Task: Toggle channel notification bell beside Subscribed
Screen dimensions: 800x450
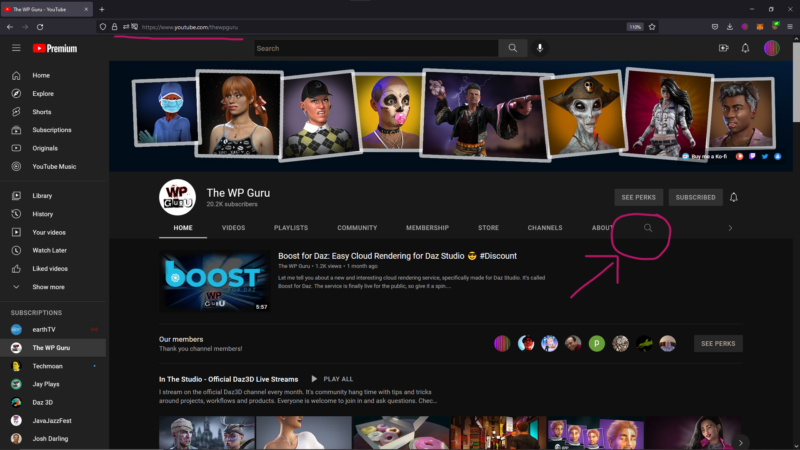Action: tap(734, 197)
